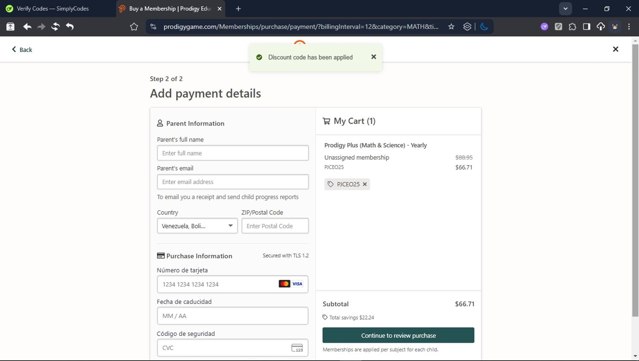Viewport: 639px width, 361px height.
Task: Click the page vertical scrollbar
Action: [635, 179]
